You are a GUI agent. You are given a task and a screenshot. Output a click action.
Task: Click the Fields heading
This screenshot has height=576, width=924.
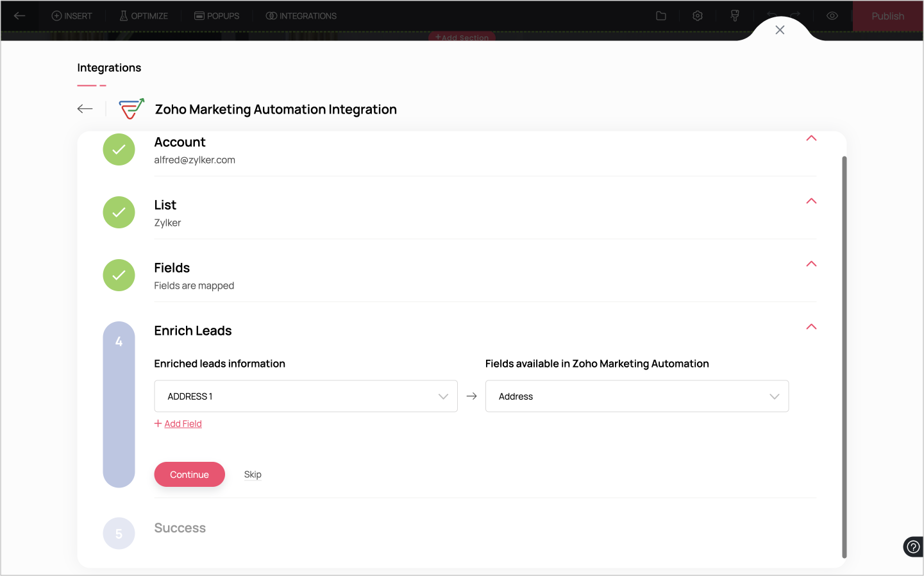(x=172, y=268)
